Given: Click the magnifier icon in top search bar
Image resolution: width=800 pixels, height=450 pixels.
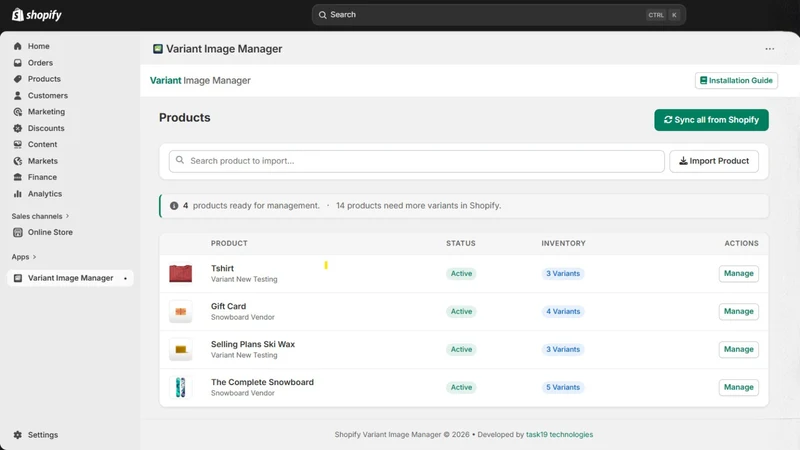Looking at the screenshot, I should 322,15.
